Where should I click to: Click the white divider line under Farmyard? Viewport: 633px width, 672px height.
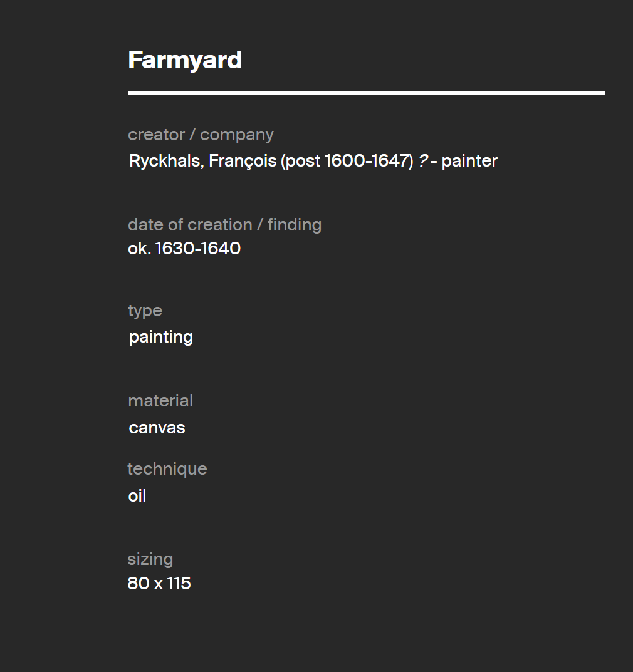[x=366, y=93]
